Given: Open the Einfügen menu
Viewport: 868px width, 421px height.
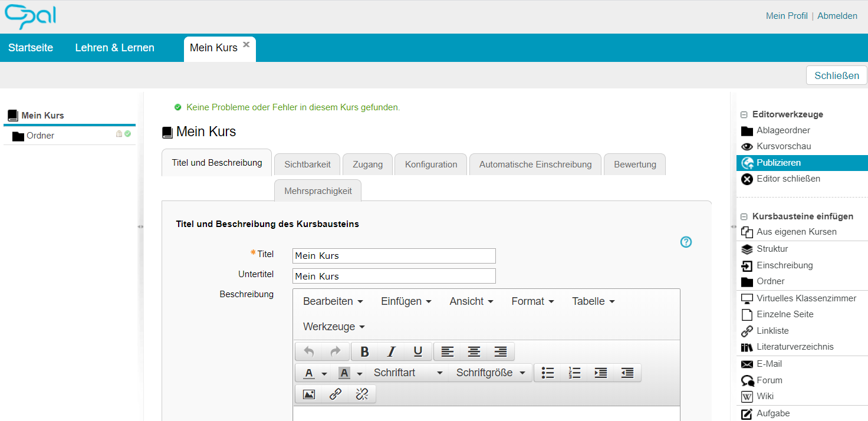Looking at the screenshot, I should coord(406,301).
